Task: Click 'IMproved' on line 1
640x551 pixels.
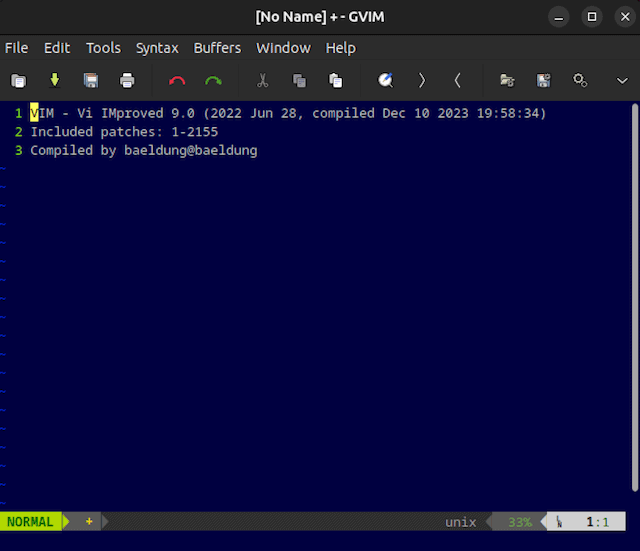Action: (x=132, y=113)
